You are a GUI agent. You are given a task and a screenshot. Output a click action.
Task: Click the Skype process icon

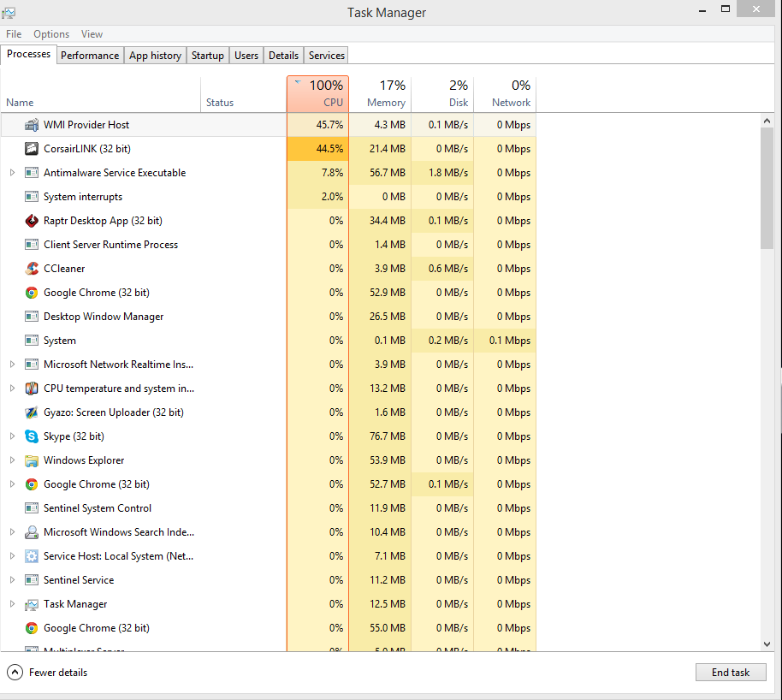[x=32, y=436]
